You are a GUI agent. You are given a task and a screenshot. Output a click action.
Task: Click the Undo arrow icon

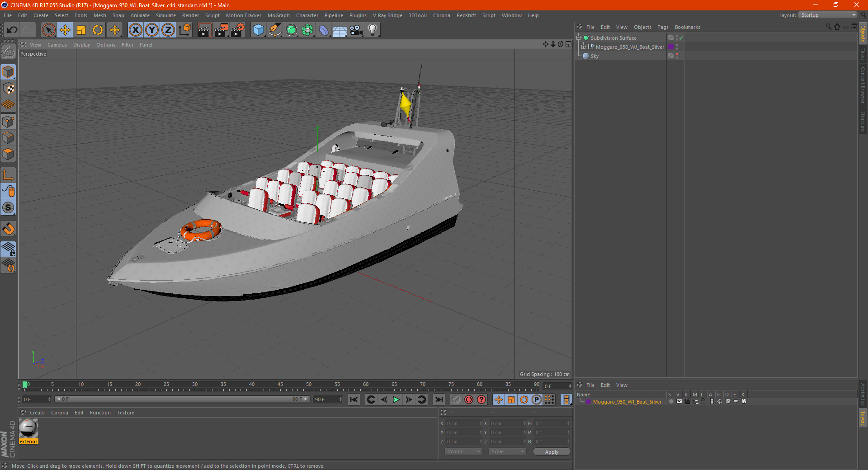tap(12, 30)
